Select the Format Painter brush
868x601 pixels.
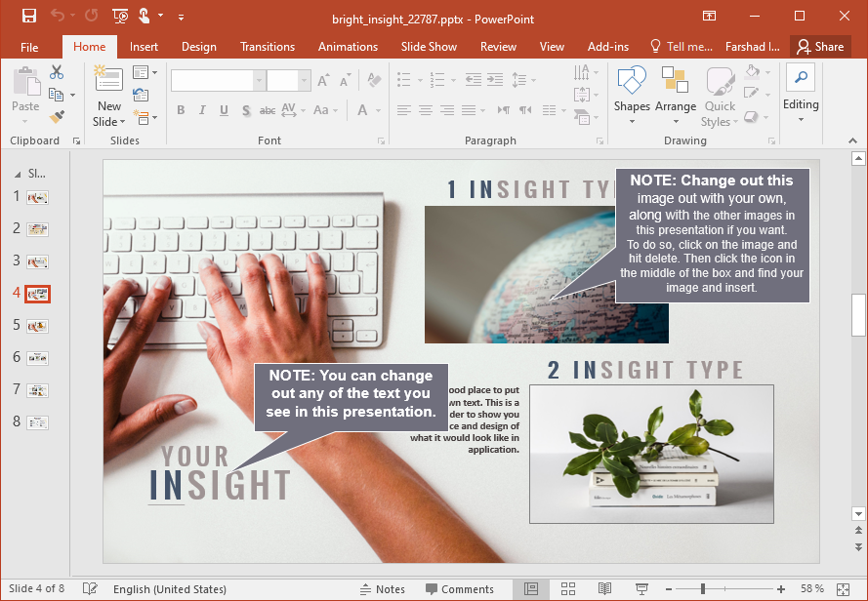coord(57,117)
